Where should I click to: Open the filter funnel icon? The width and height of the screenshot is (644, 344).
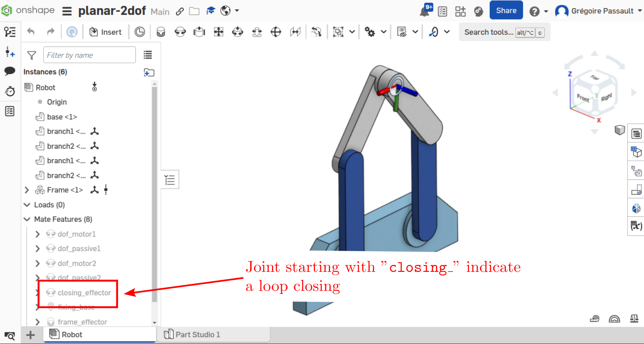coord(31,55)
